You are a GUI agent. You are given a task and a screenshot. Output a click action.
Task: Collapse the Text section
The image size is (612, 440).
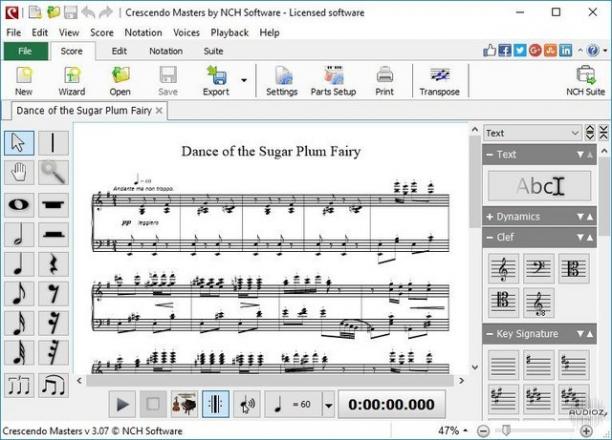tap(489, 155)
